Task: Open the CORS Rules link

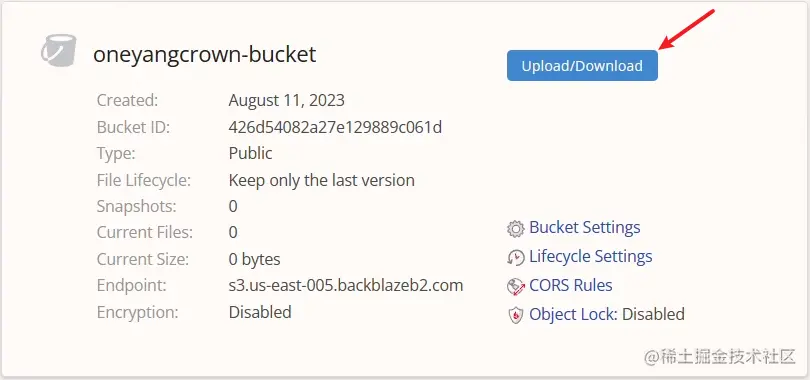Action: click(x=571, y=285)
